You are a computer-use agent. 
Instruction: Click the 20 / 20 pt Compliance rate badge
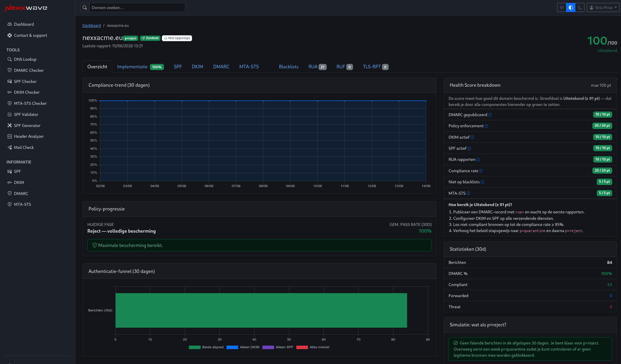pyautogui.click(x=602, y=170)
